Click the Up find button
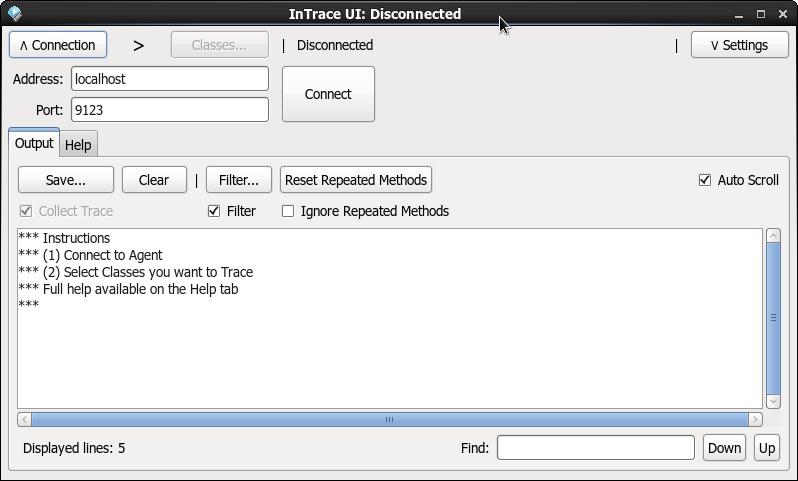 (x=767, y=448)
